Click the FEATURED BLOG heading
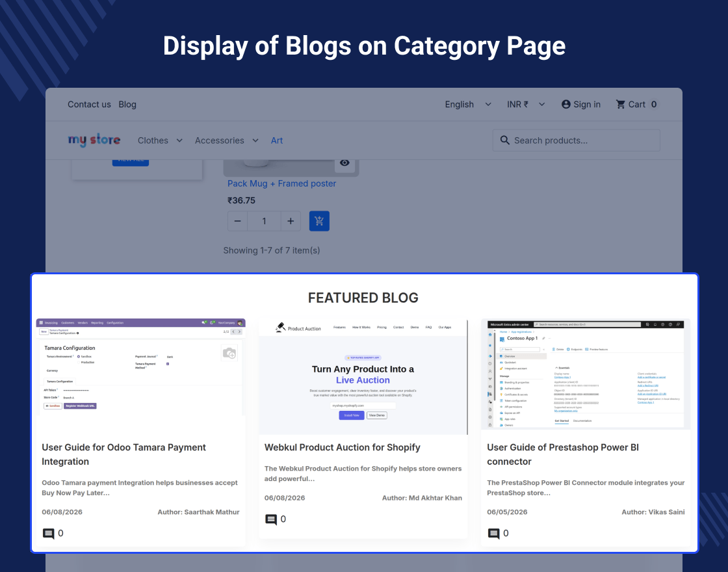 [363, 298]
